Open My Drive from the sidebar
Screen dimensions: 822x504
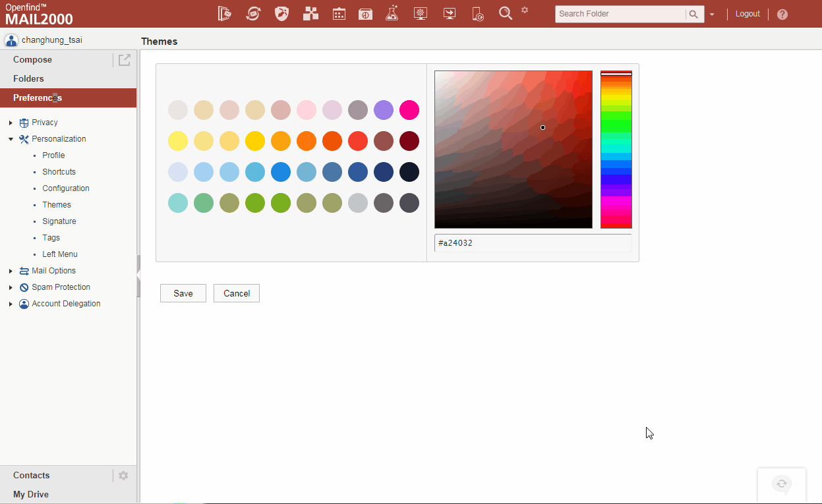[31, 495]
